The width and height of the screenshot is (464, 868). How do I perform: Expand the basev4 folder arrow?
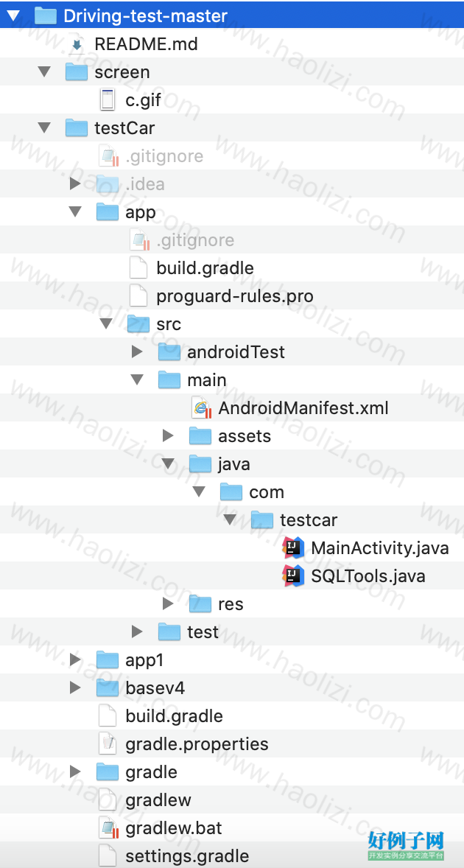74,688
